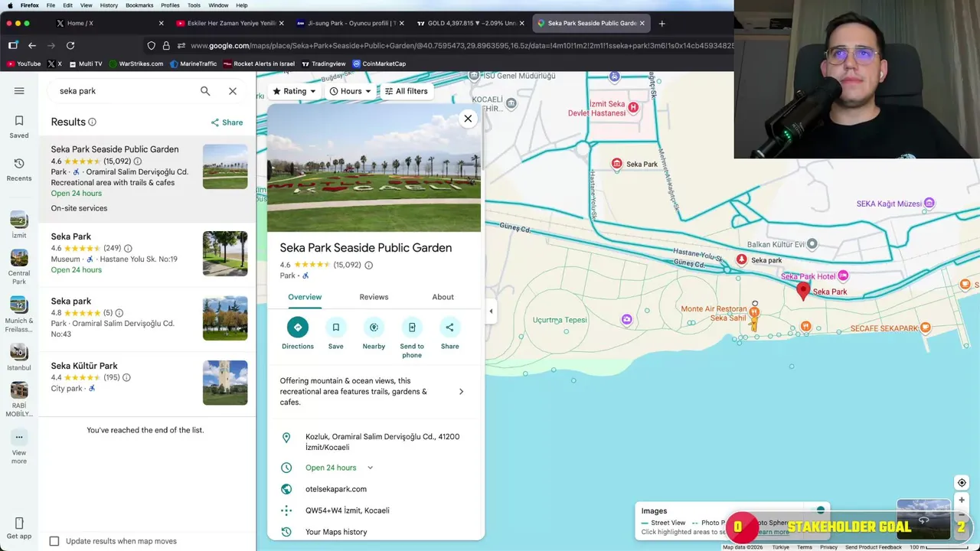Click the Nearby button
Screen dimensions: 980x551
[374, 334]
